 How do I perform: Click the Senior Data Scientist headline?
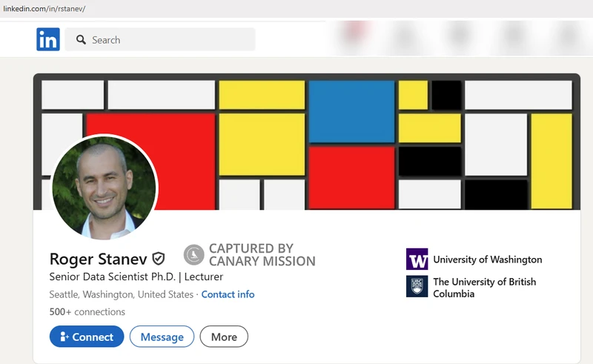pos(136,277)
